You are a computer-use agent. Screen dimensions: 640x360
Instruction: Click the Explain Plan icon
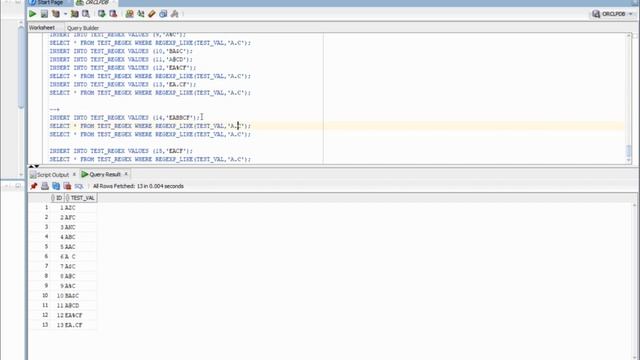[x=56, y=14]
